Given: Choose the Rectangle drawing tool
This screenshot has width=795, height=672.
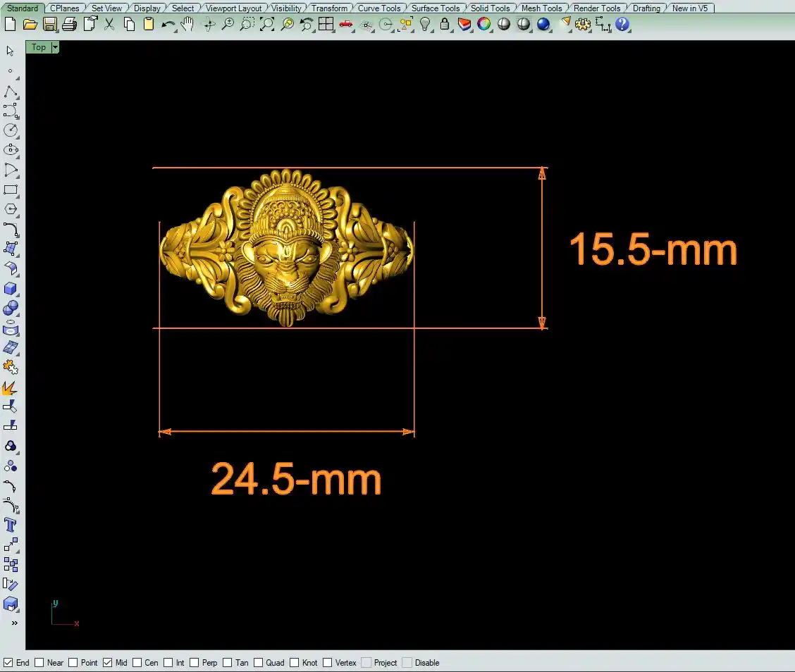Looking at the screenshot, I should click(x=11, y=189).
